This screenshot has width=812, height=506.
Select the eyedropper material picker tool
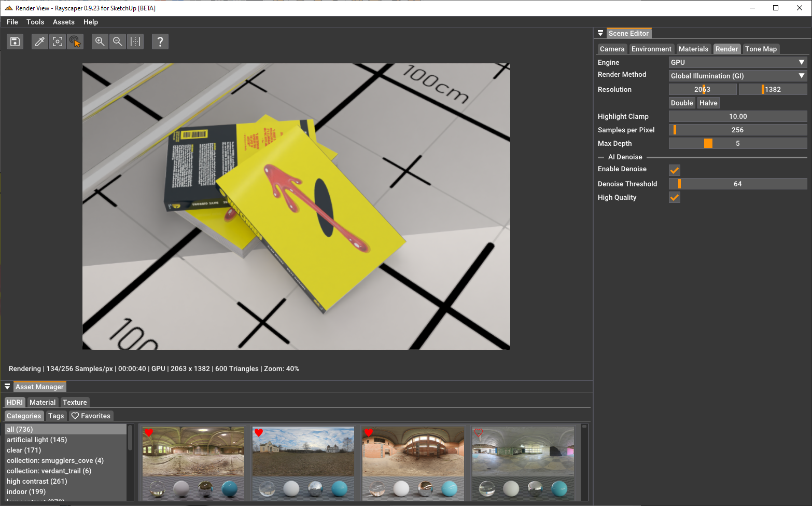click(x=39, y=42)
